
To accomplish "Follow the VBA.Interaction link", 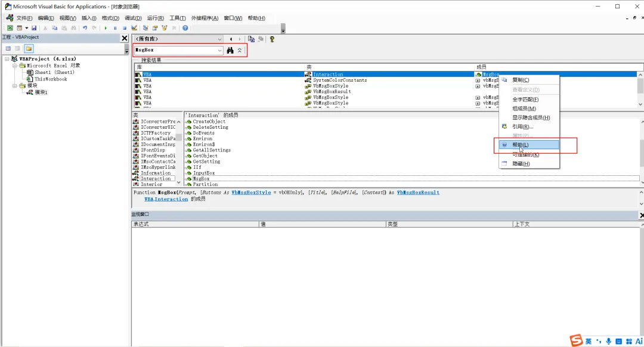I will (x=166, y=199).
